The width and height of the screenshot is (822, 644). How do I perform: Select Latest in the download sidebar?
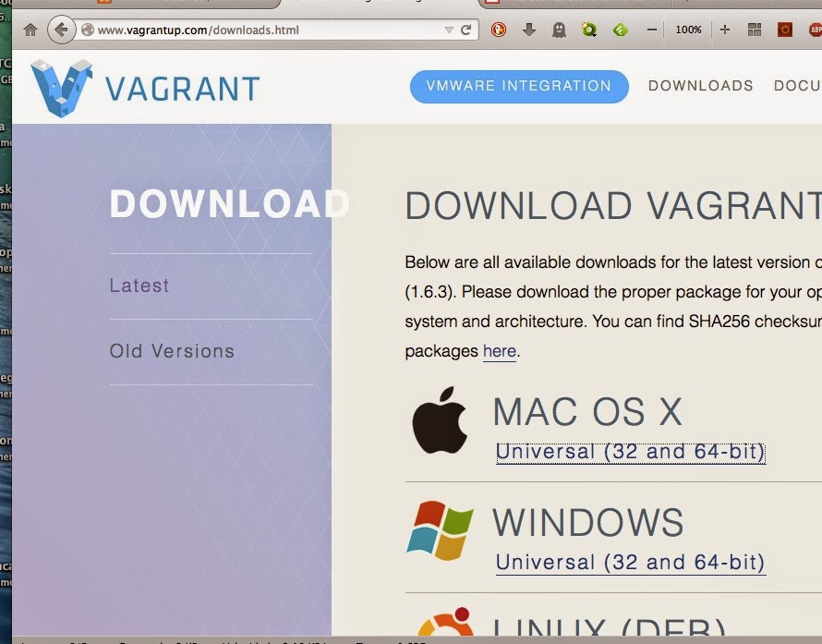pyautogui.click(x=139, y=286)
